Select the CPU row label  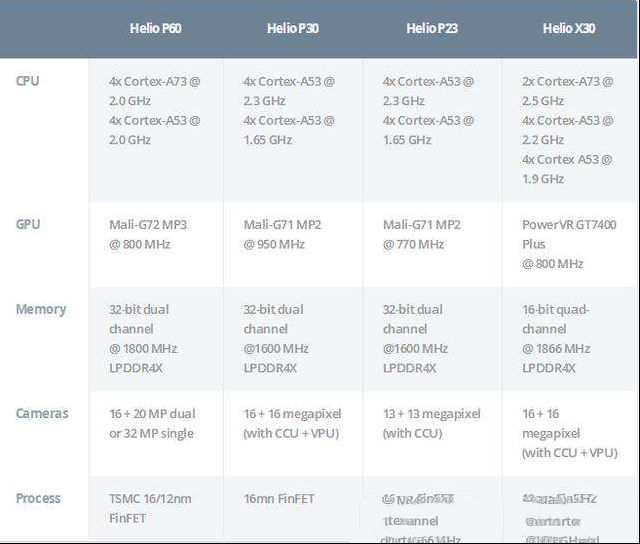[x=27, y=81]
